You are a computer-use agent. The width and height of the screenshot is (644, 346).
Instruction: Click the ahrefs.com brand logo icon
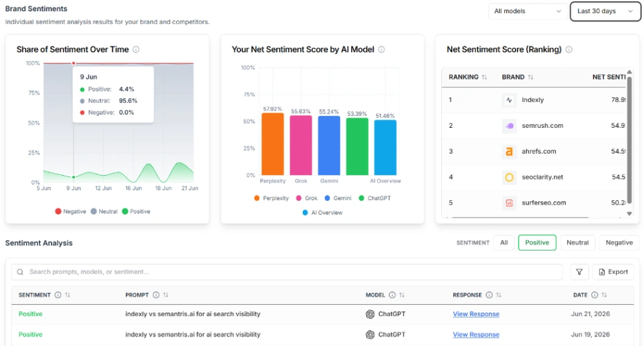(510, 152)
